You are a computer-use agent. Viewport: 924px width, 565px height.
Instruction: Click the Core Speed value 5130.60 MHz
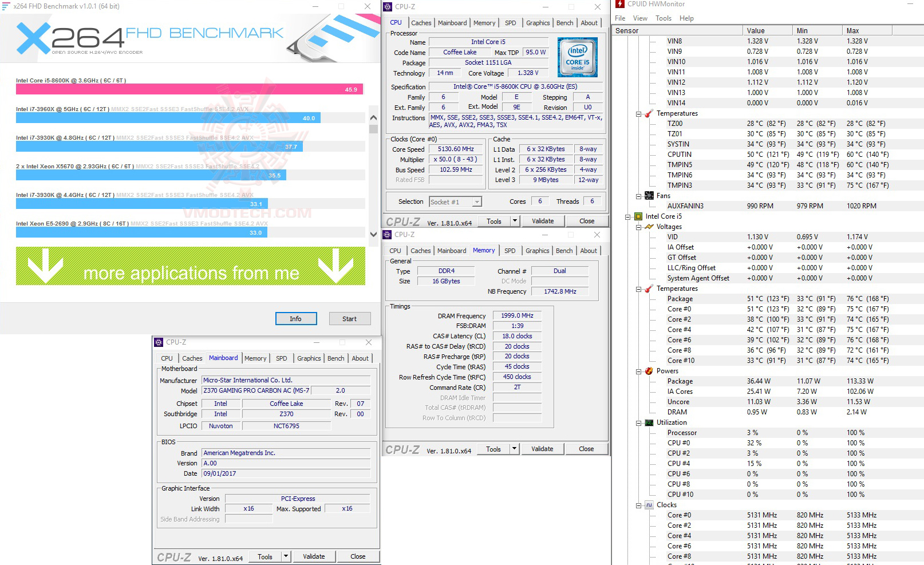click(456, 149)
